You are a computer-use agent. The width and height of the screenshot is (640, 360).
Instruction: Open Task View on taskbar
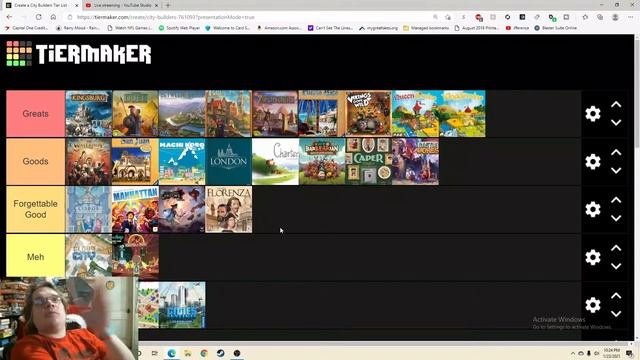pyautogui.click(x=155, y=353)
